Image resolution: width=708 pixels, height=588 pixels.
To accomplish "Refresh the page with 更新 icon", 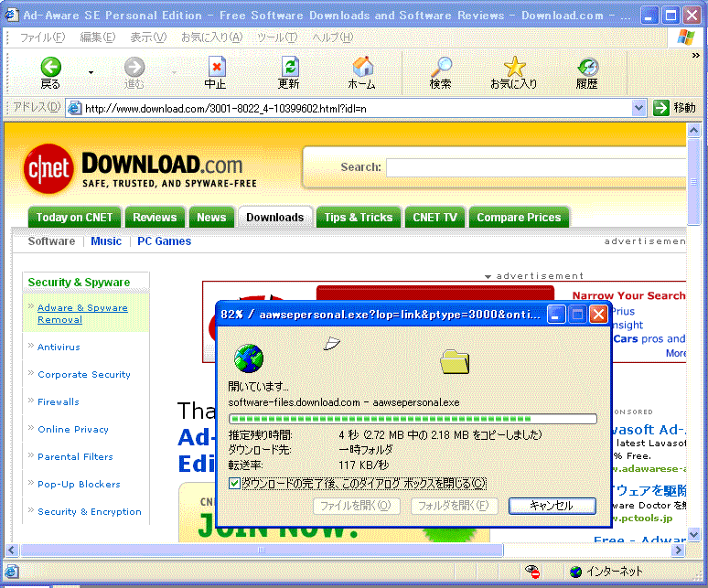I will [289, 67].
